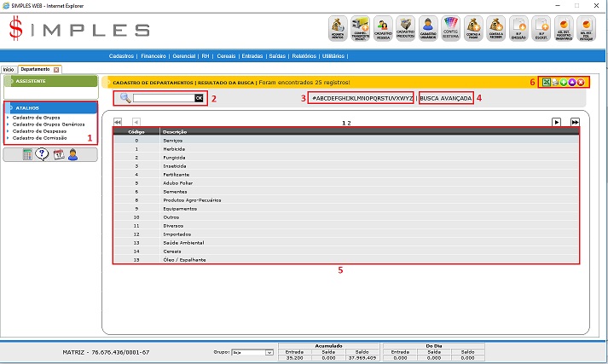This screenshot has height=364, width=608.
Task: Click the red close icon in results bar
Action: (x=581, y=82)
